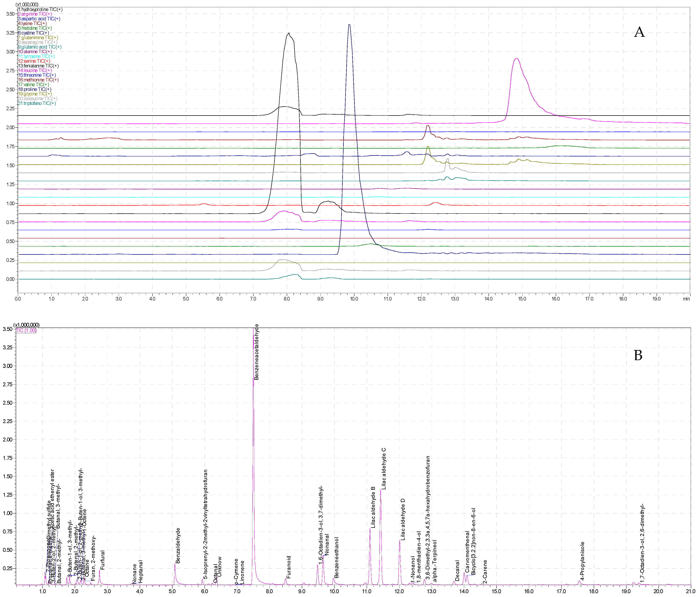
Task: Select the '13:fenialanine TIC(+)' legend entry
Action: [x=39, y=66]
